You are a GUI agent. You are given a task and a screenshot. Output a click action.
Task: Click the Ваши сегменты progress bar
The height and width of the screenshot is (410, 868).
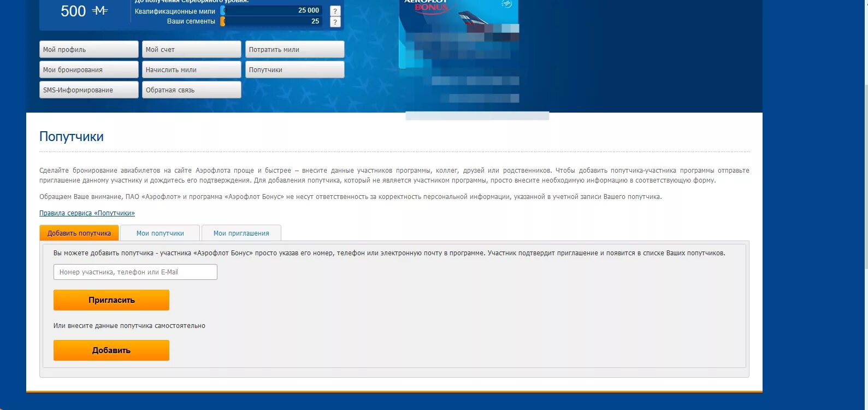271,21
